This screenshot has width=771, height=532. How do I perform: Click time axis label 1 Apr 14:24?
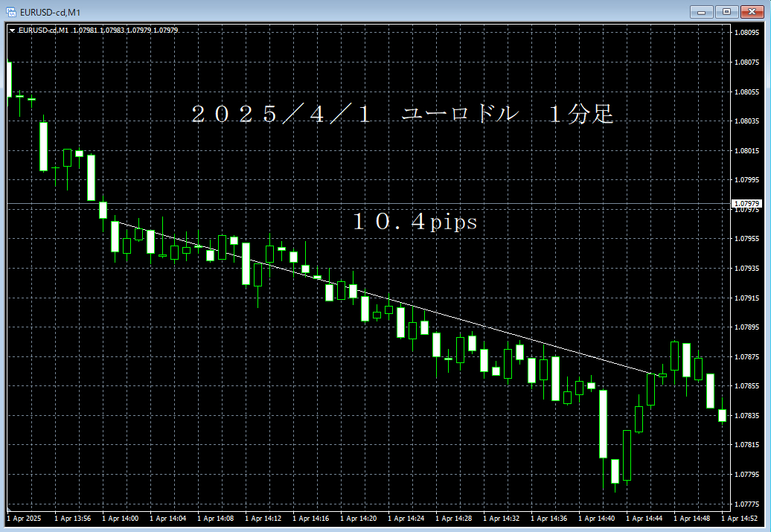click(x=406, y=518)
